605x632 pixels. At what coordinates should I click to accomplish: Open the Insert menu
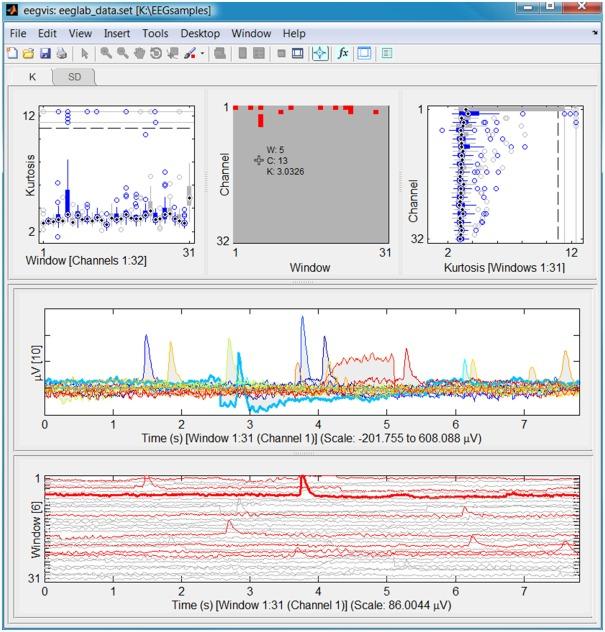[117, 33]
